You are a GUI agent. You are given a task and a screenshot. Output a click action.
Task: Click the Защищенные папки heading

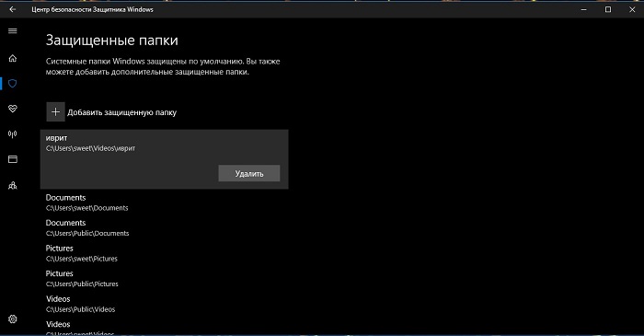pos(111,41)
